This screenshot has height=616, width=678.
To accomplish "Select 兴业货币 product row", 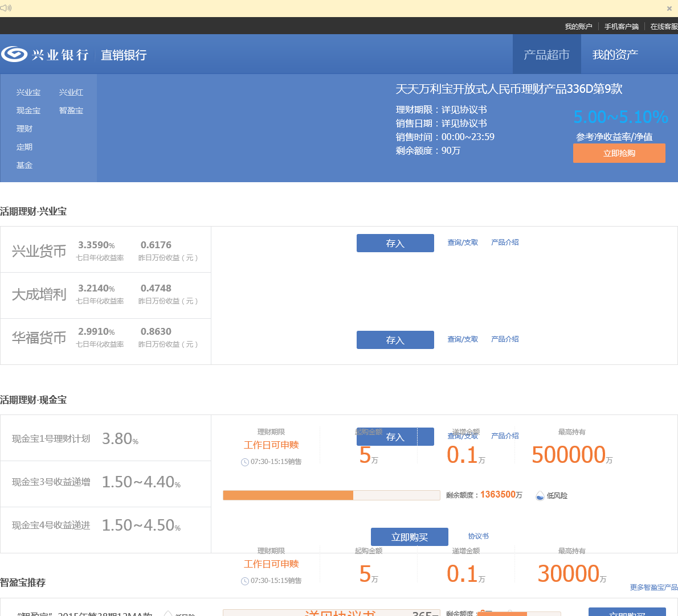I will pyautogui.click(x=105, y=250).
